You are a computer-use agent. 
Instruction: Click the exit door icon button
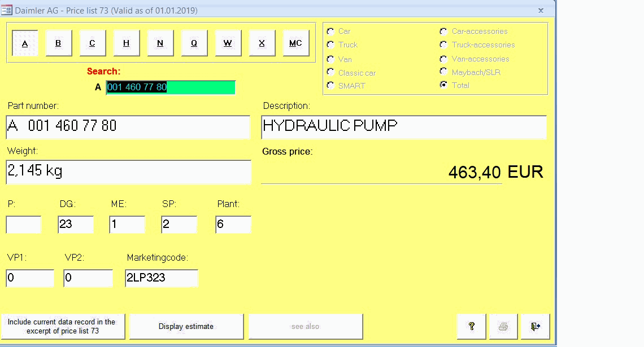(535, 327)
